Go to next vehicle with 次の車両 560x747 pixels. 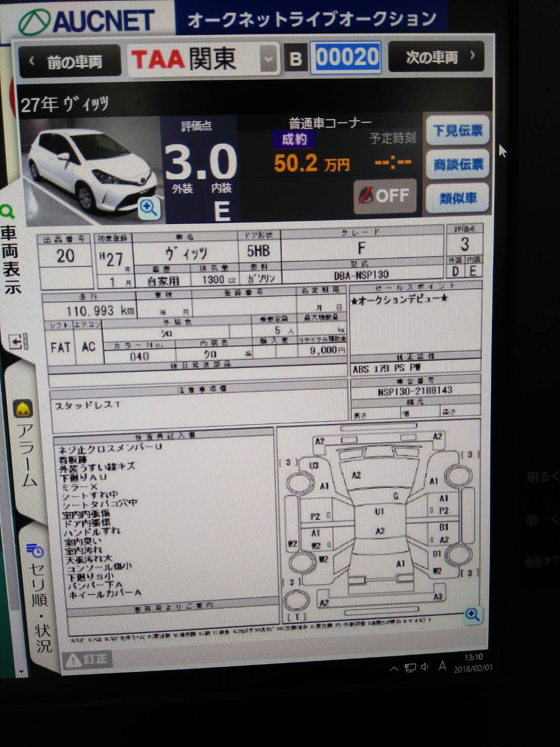coord(437,57)
